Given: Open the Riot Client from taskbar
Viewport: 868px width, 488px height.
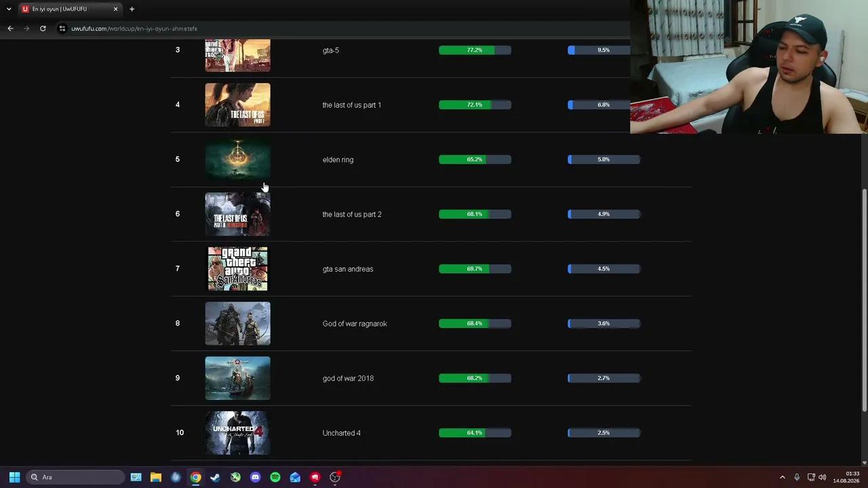Looking at the screenshot, I should (x=315, y=477).
